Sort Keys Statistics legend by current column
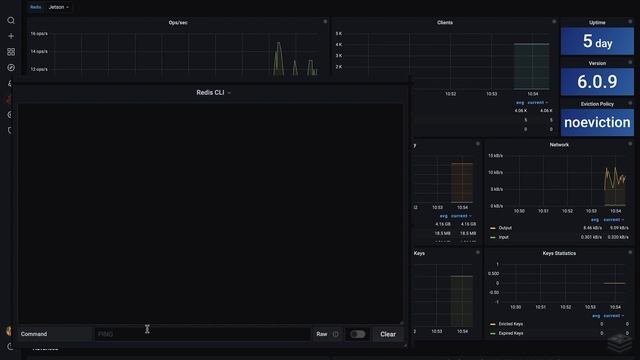 pyautogui.click(x=613, y=316)
